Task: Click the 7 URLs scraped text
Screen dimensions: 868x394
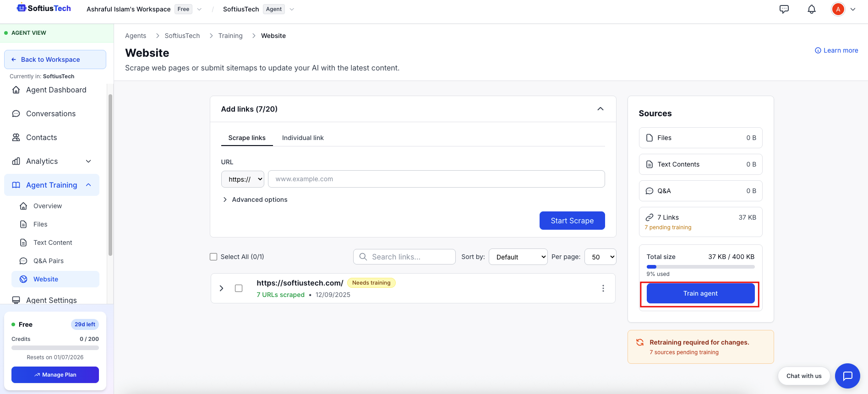Action: [280, 295]
